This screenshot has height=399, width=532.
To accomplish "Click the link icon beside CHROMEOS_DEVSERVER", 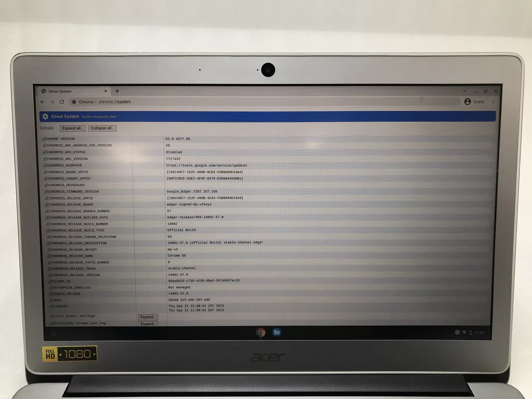I will click(46, 186).
